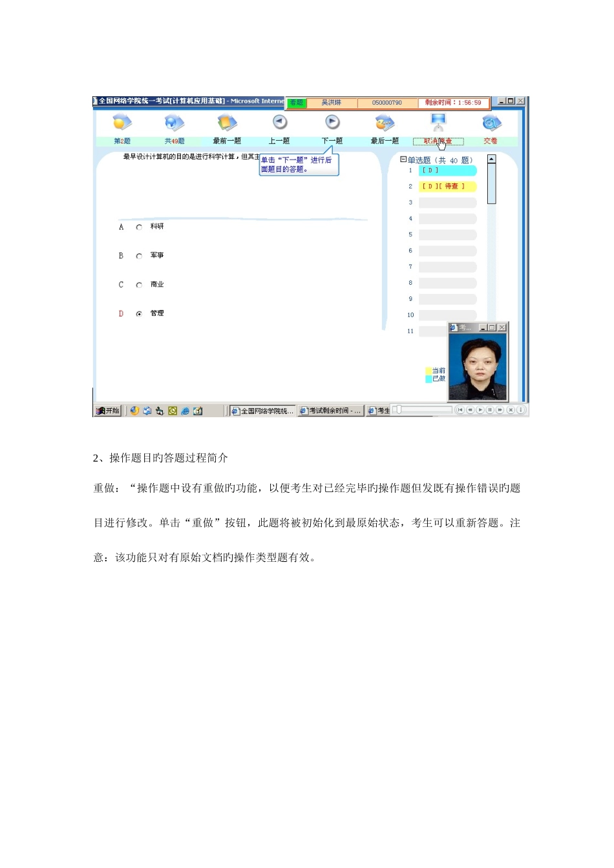Viewport: 614px width, 868px height.
Task: Click the 最前一题 first-question icon
Action: click(227, 122)
